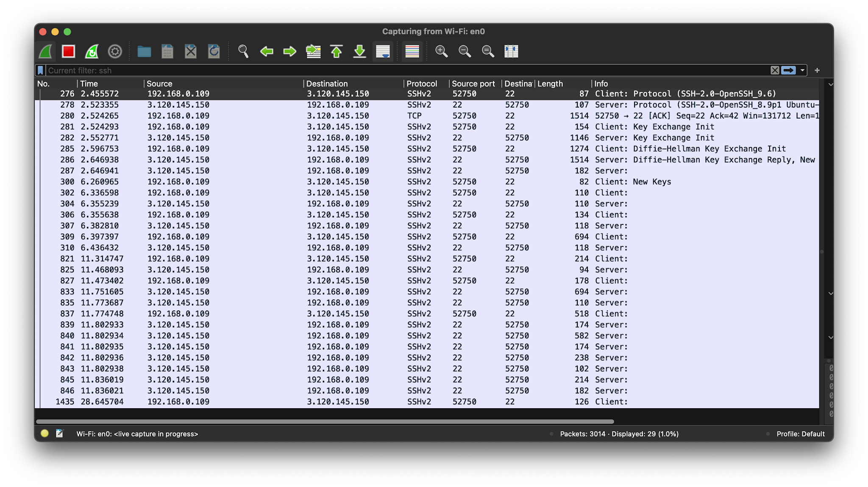Select Server Diffie-Hellman Key Exchange Reply row

pyautogui.click(x=427, y=160)
